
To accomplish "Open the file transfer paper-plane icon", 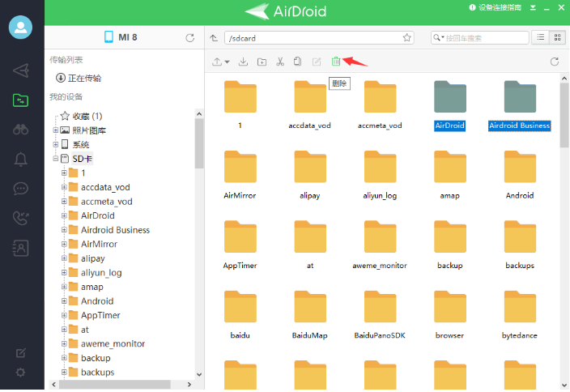I will coord(21,70).
